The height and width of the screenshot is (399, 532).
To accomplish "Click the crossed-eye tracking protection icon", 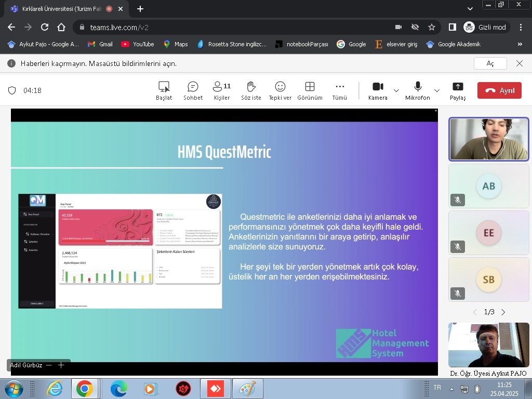I will (x=415, y=27).
